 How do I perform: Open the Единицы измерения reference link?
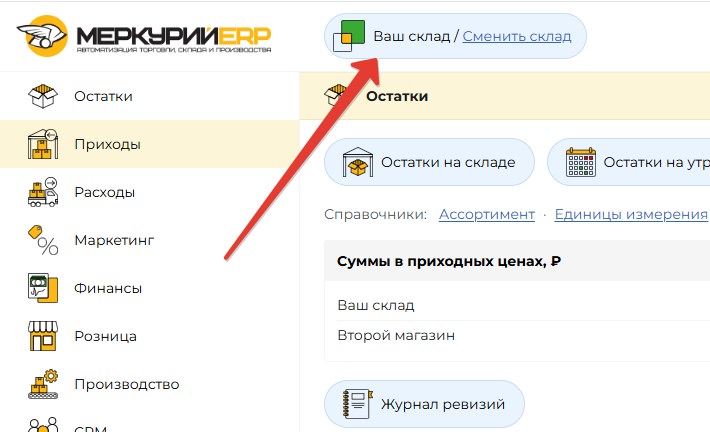pos(631,214)
